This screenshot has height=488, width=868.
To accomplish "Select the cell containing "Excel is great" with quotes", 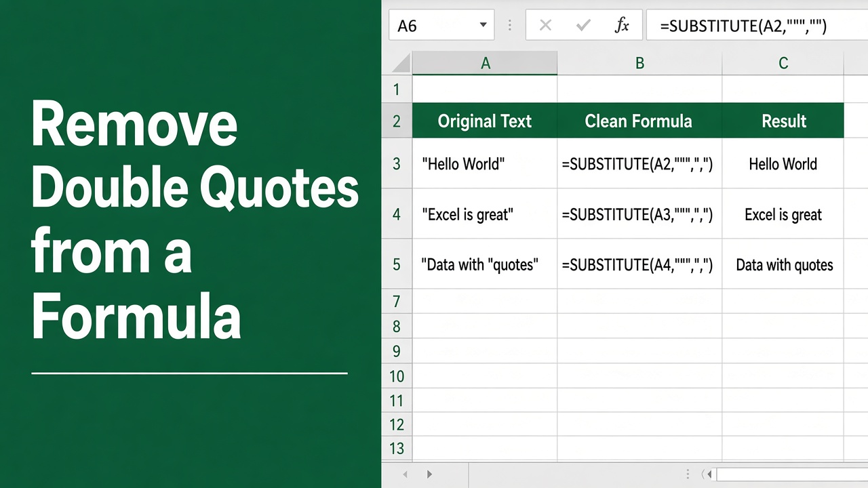I will click(x=485, y=214).
